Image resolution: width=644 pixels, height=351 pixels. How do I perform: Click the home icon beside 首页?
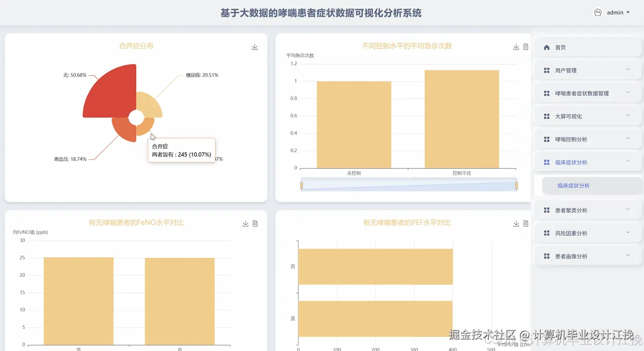tap(546, 47)
